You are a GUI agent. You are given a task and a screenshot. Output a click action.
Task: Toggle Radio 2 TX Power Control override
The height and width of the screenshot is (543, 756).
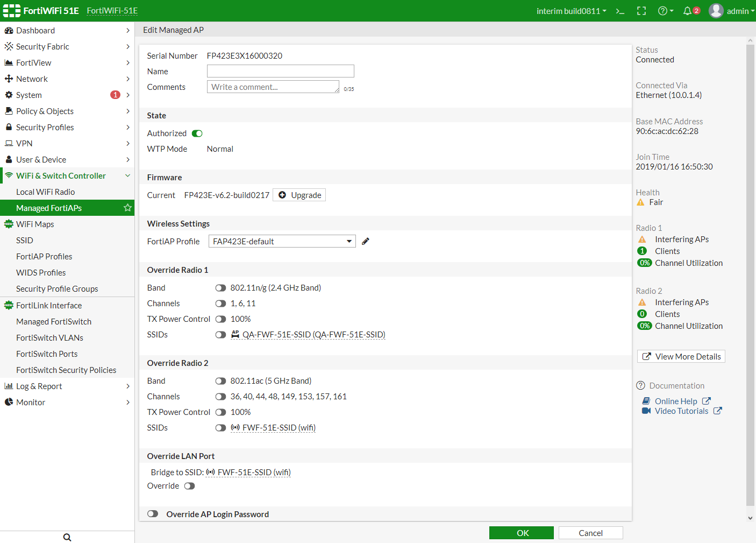(220, 412)
